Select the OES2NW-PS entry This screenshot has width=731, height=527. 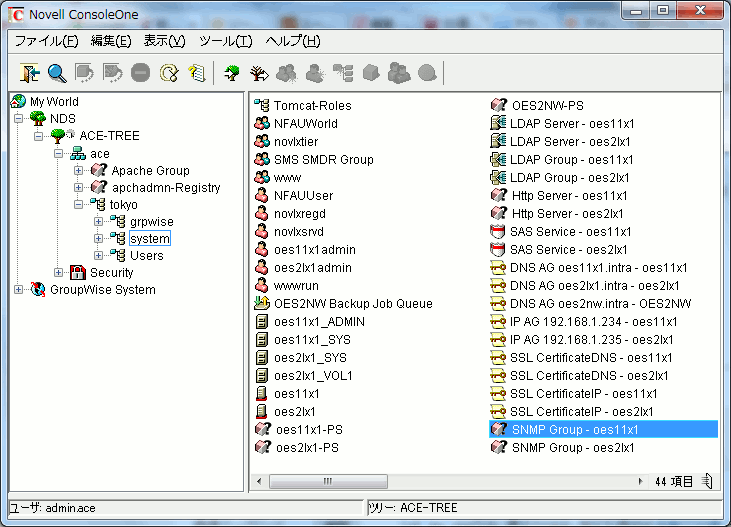(547, 105)
